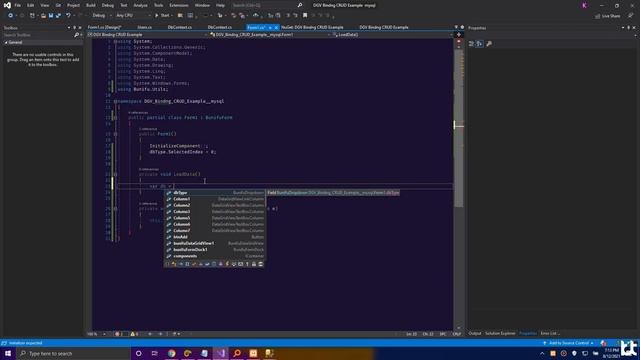Open the Help menu
The width and height of the screenshot is (640, 360).
220,5
